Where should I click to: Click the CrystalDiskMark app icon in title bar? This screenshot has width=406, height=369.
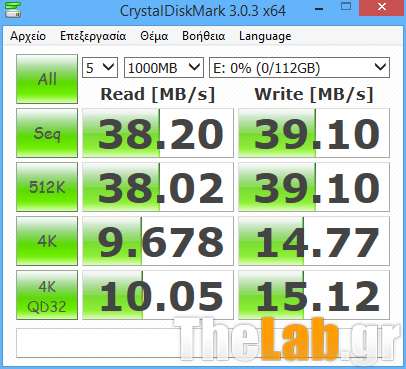click(13, 10)
